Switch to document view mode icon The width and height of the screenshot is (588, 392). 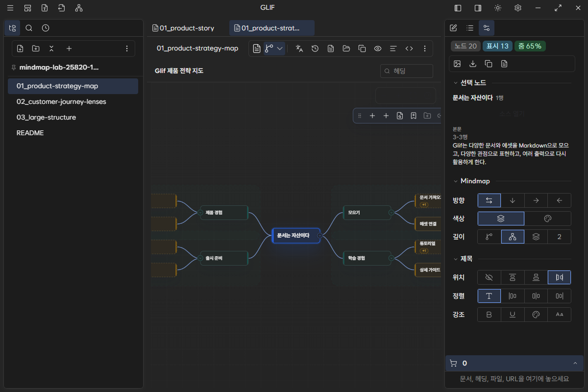tap(257, 49)
